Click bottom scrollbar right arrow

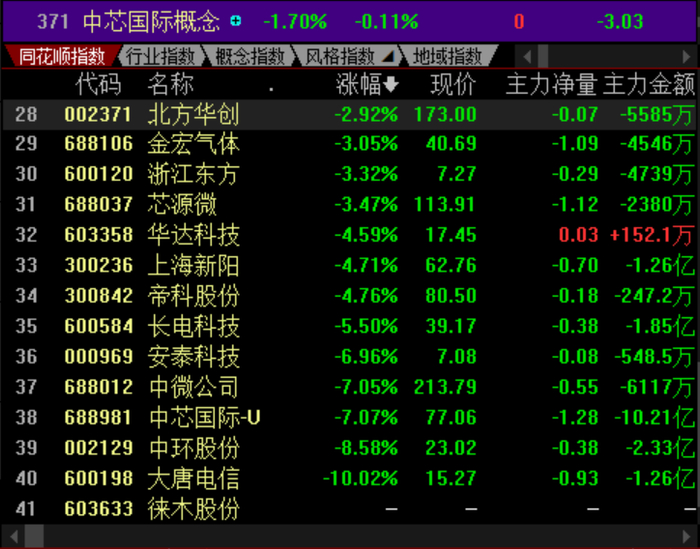coord(687,536)
